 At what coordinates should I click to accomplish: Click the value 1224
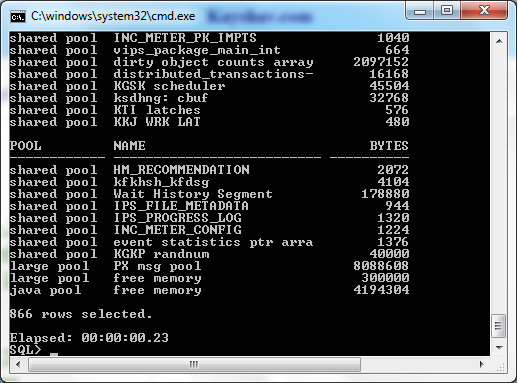[x=393, y=230]
